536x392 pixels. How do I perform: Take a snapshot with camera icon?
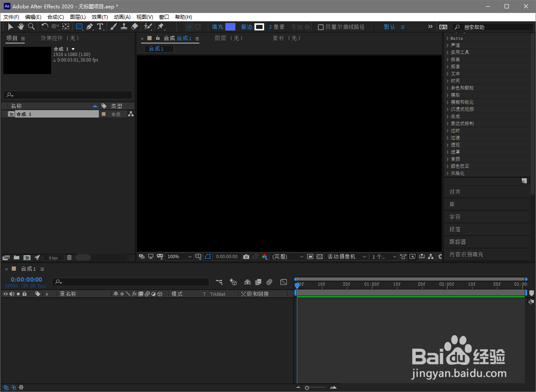coord(246,256)
